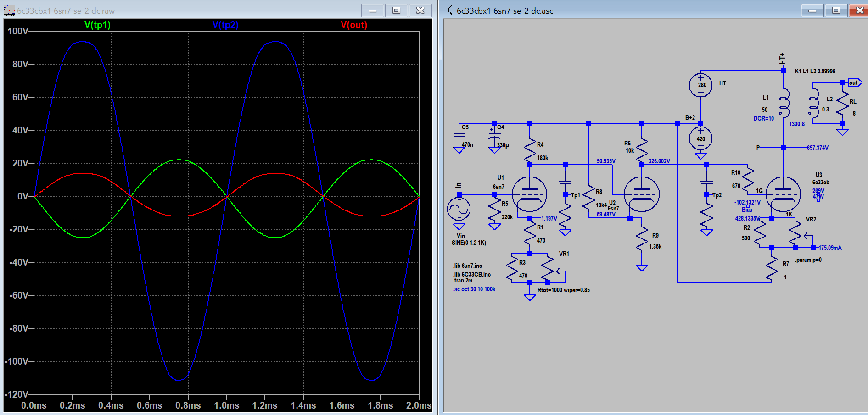This screenshot has height=415, width=868.
Task: Click the SINE(0 1.2 1K) source value text
Action: [469, 243]
